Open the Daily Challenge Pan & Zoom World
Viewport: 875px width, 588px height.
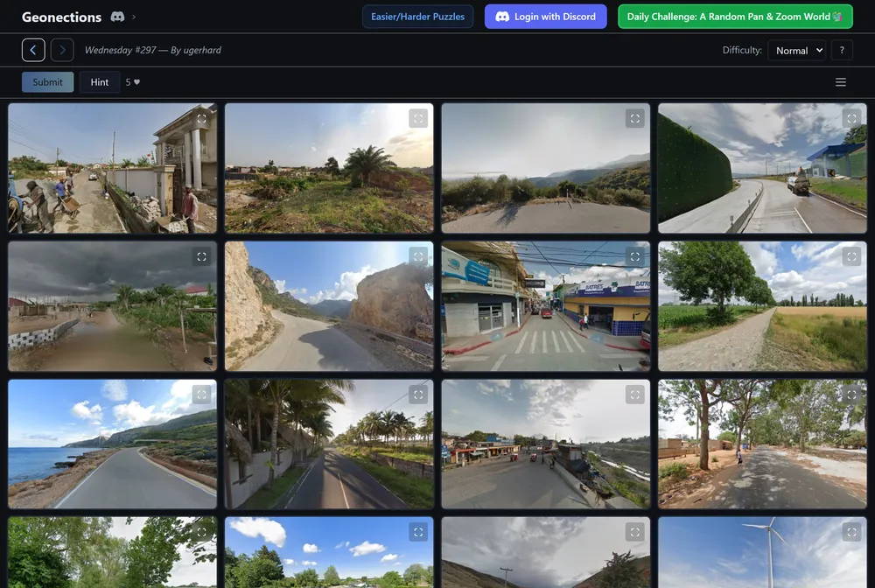(735, 17)
